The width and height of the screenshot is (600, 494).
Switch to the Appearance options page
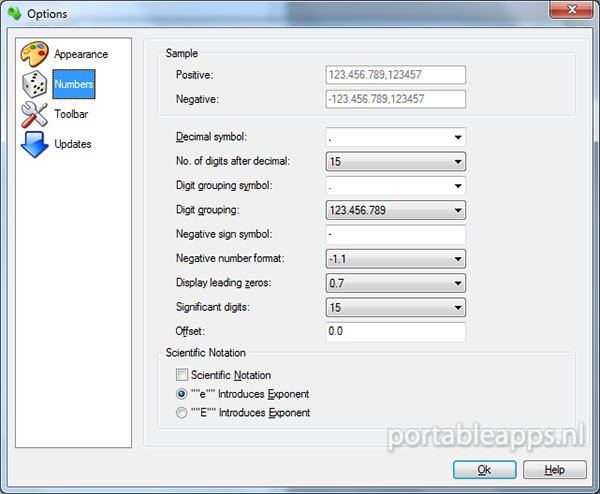pos(81,54)
